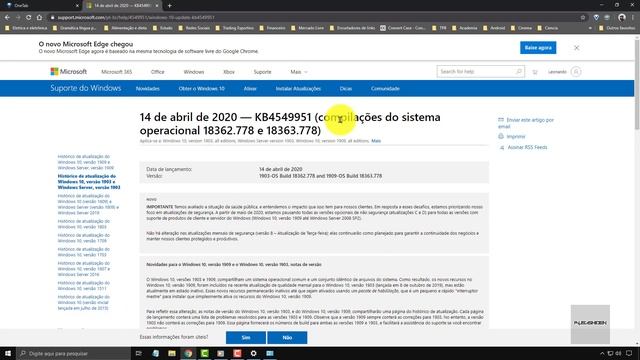
Task: Click the Microsoft logo
Action: click(x=69, y=72)
